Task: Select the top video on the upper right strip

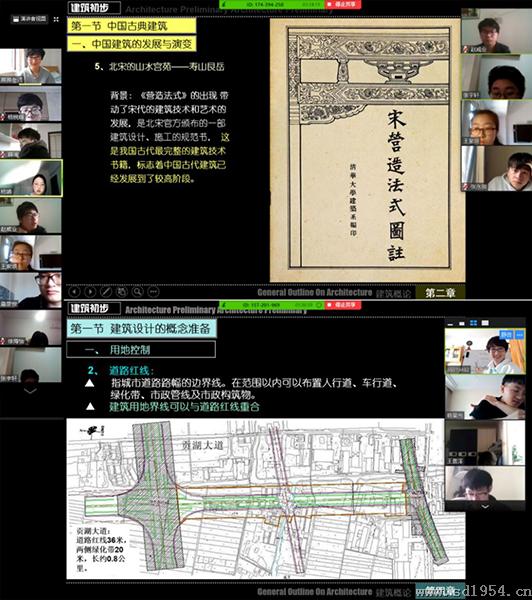Action: (496, 31)
